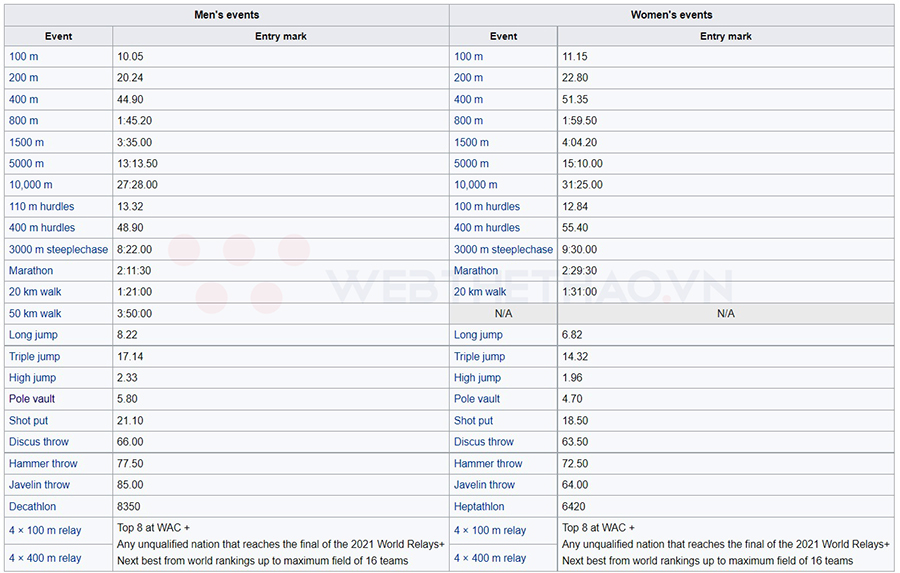This screenshot has width=900, height=573.
Task: Open the women's Pole vault link
Action: coord(477,399)
